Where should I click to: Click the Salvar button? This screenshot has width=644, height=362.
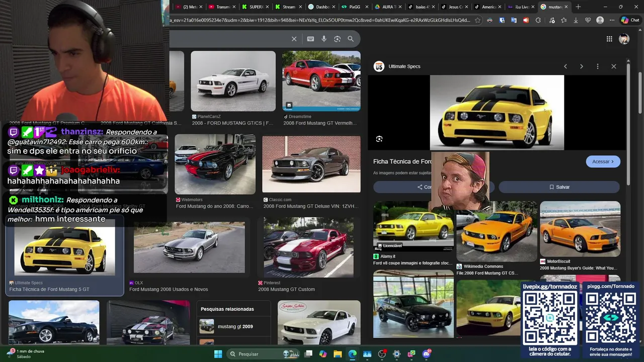(559, 187)
